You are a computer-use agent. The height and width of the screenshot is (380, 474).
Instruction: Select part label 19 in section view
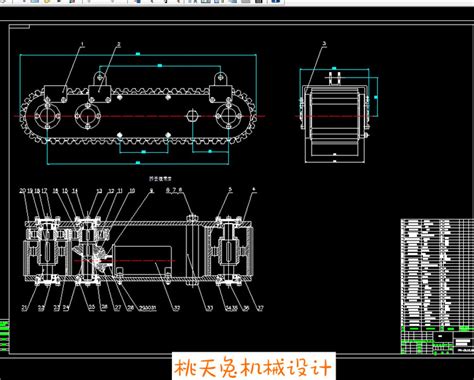pos(30,191)
